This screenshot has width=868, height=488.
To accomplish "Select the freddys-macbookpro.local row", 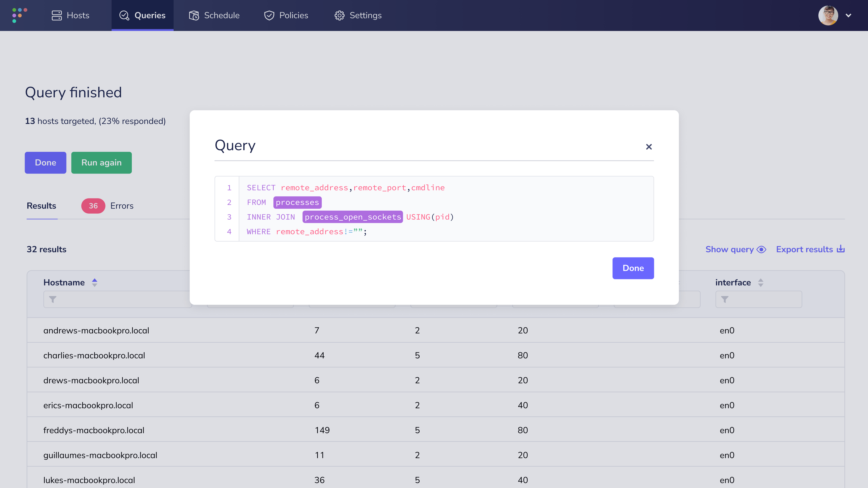I will pos(436,430).
